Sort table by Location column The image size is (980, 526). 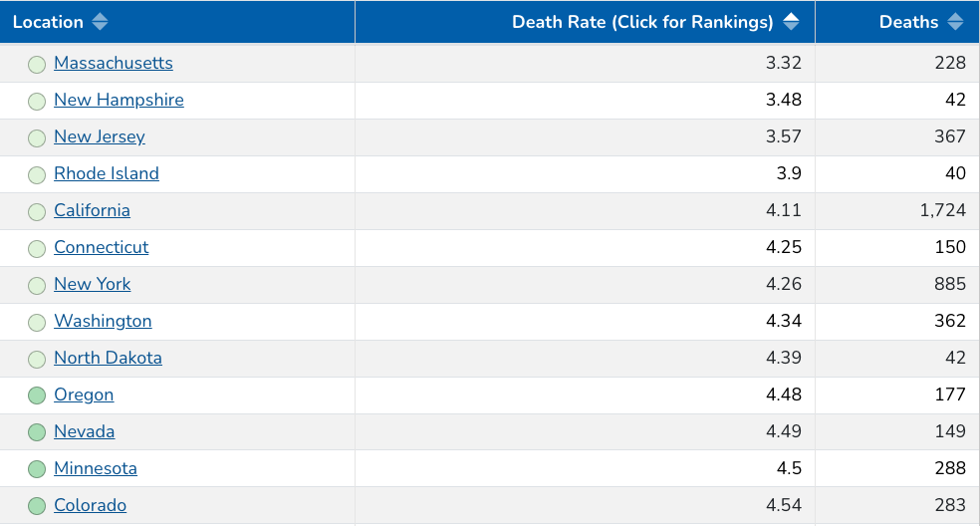click(100, 22)
